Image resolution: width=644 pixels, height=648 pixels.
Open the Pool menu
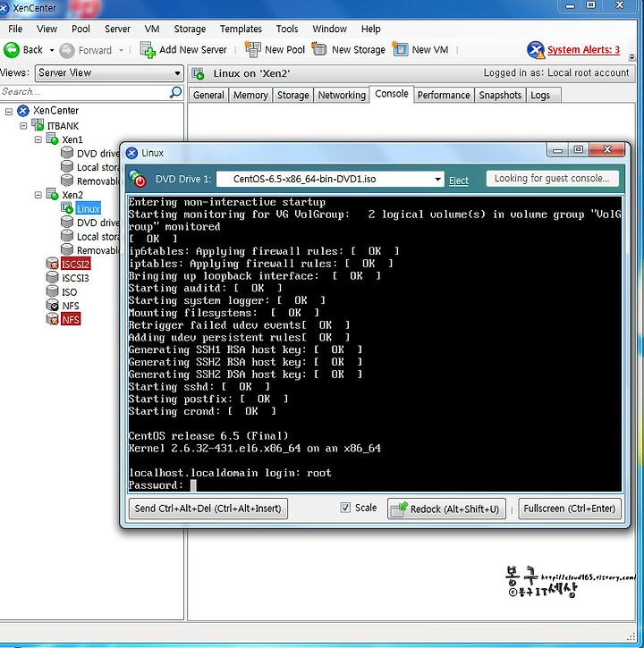click(80, 29)
